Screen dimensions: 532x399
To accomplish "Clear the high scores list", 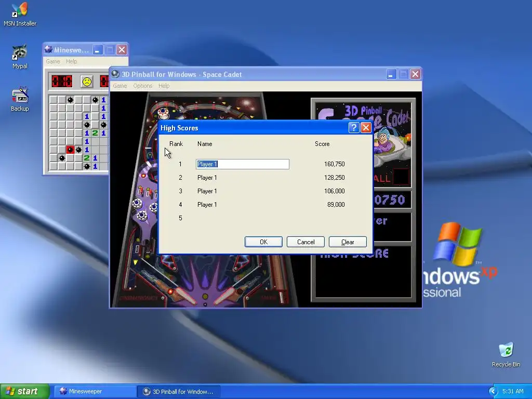I will pyautogui.click(x=348, y=242).
